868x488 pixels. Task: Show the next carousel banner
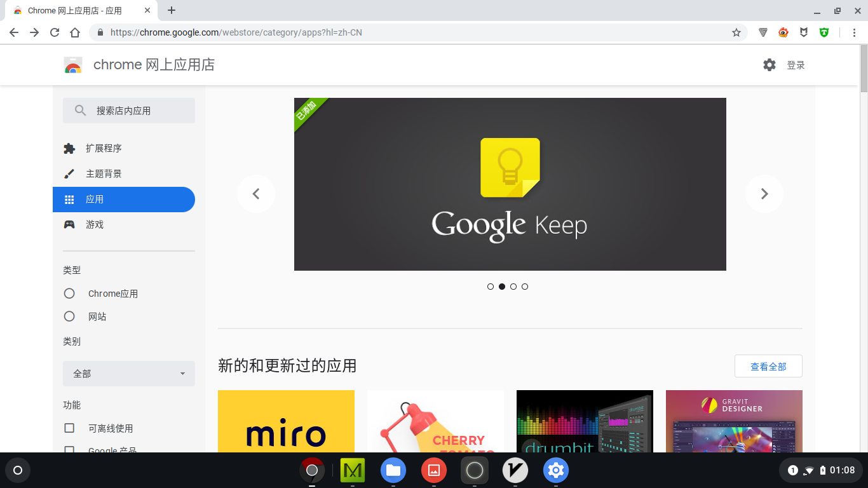pos(764,194)
